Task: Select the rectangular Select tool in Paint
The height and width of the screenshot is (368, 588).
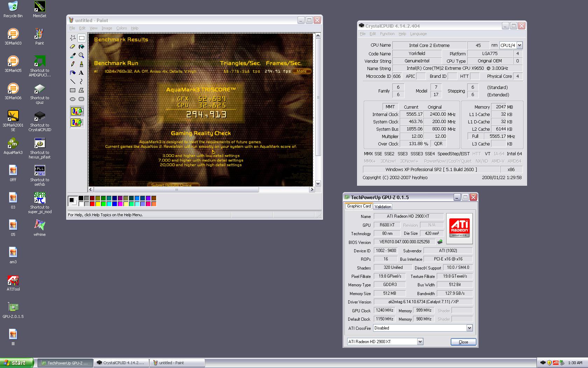Action: click(x=82, y=38)
